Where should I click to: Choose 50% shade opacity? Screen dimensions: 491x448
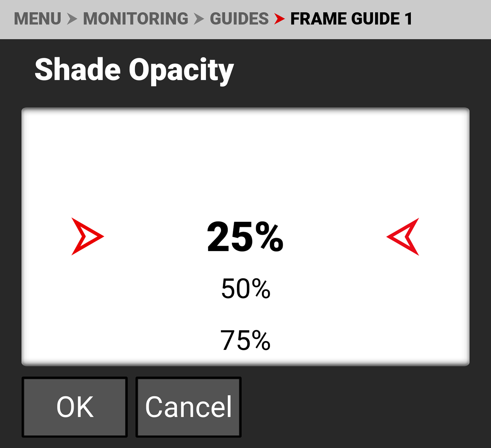tap(245, 289)
